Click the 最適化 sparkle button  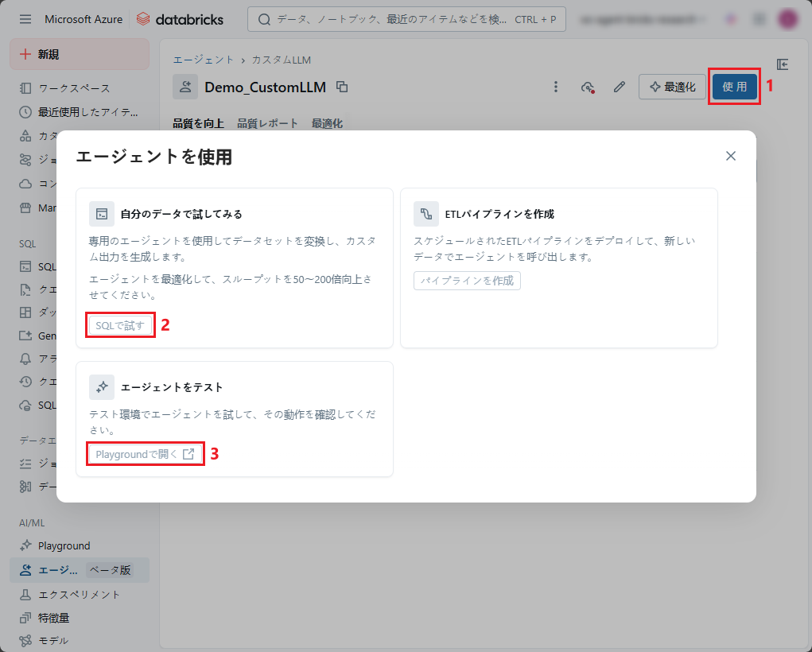(672, 87)
